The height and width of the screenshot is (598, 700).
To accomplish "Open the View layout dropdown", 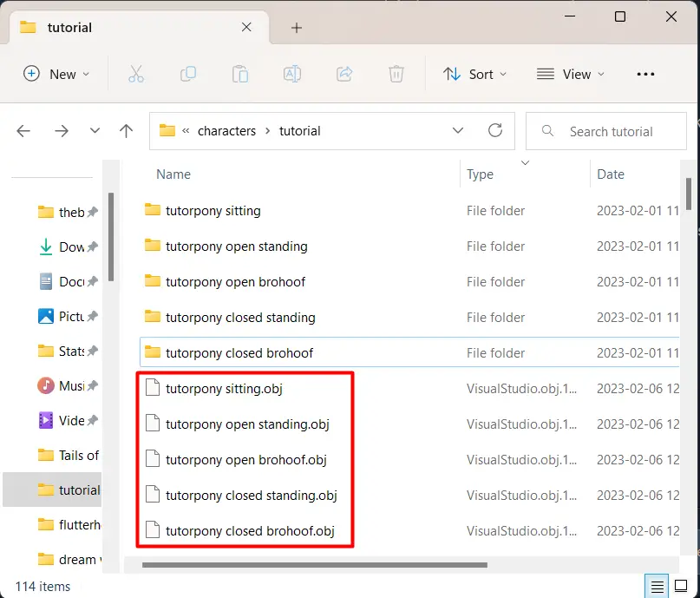I will (x=571, y=74).
